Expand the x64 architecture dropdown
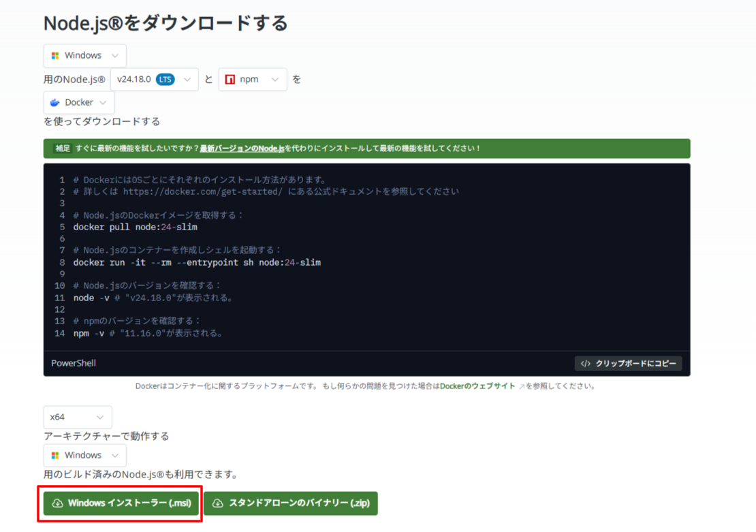756x532 pixels. pyautogui.click(x=78, y=417)
